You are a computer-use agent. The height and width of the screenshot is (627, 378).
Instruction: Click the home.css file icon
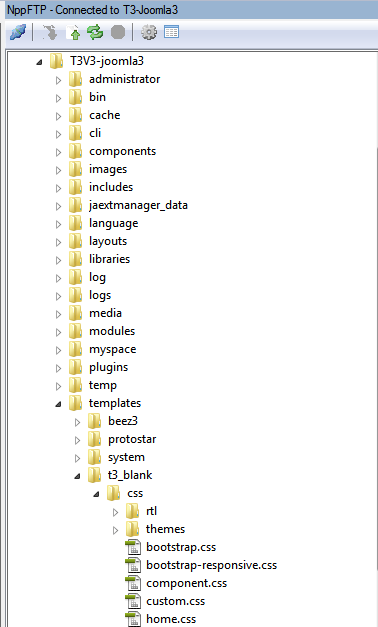[x=133, y=619]
